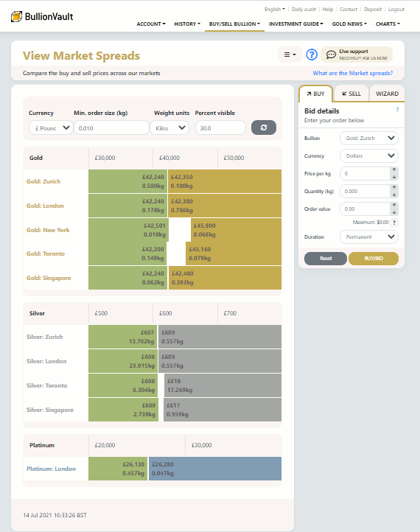Click Silver: London £608 bid bar
Screen dimensions: 420x532
tap(123, 361)
